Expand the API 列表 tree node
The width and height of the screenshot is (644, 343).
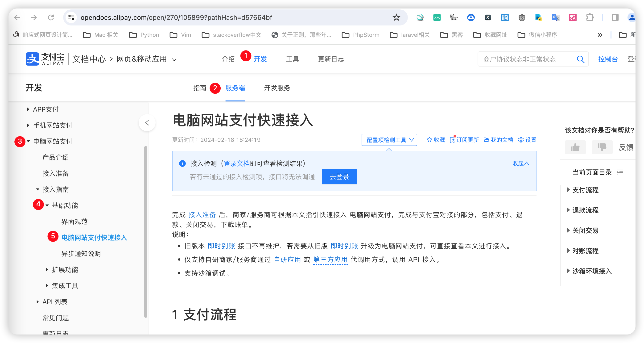coord(37,302)
